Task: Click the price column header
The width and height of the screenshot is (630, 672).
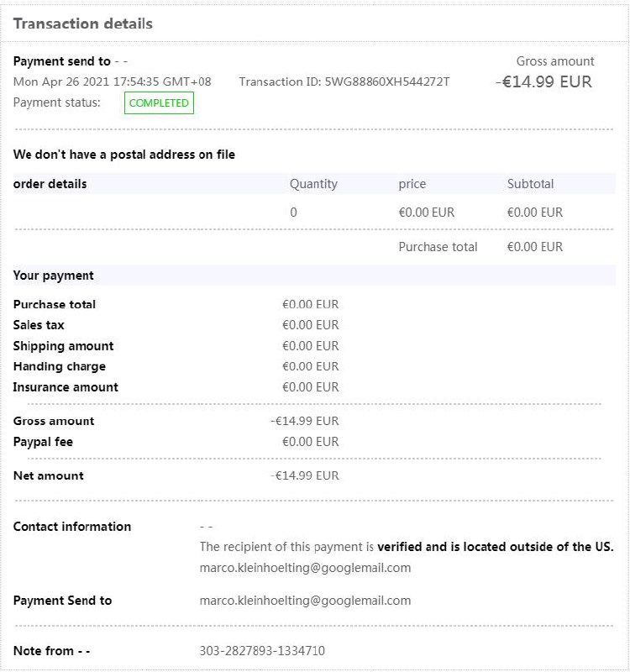Action: coord(412,184)
